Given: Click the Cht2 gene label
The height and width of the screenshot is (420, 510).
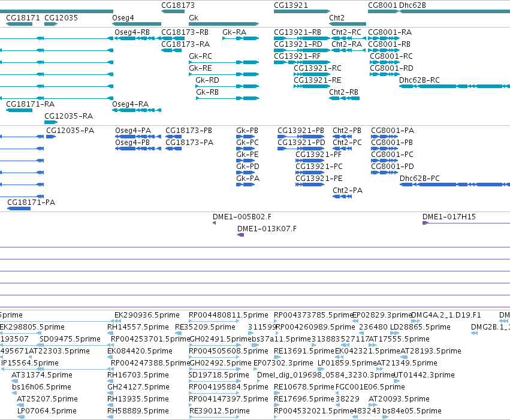Looking at the screenshot, I should 337,18.
